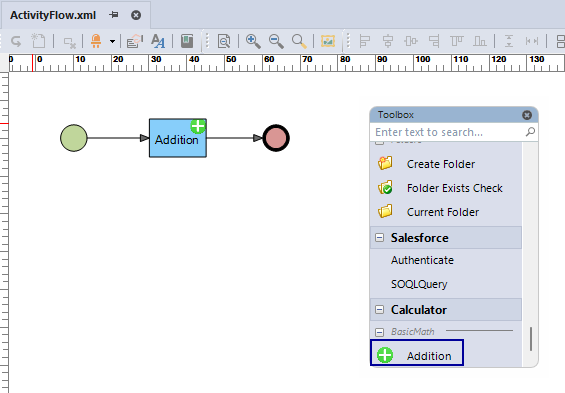This screenshot has width=565, height=393.
Task: Click the green plus badge on the Addition box
Action: pos(198,126)
